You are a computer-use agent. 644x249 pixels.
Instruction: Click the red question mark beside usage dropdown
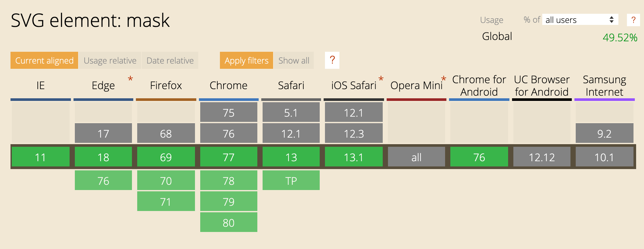(633, 20)
